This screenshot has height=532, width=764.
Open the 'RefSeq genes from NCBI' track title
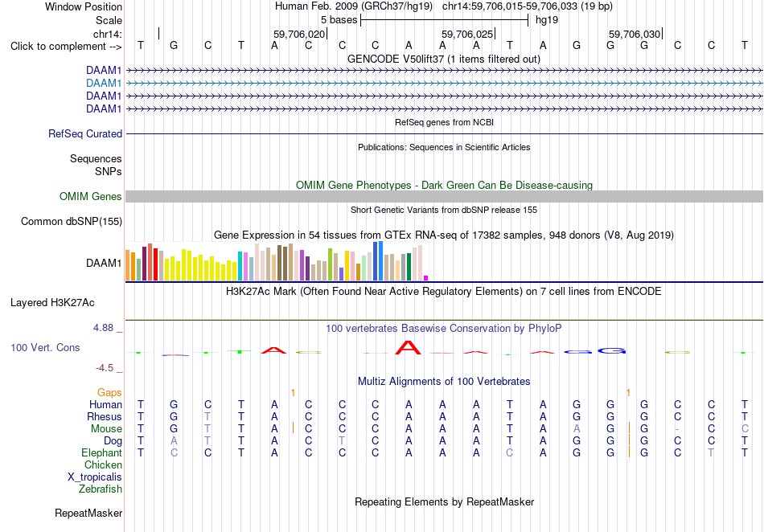click(444, 123)
